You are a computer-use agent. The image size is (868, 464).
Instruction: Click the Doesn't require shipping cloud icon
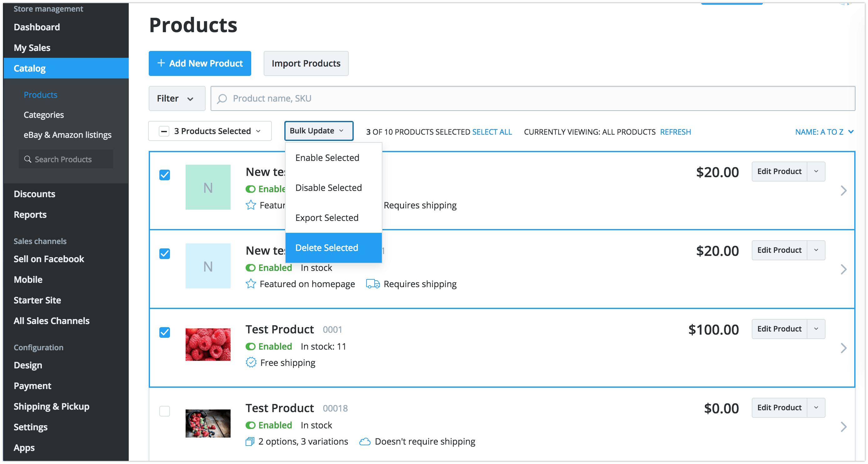(x=365, y=442)
